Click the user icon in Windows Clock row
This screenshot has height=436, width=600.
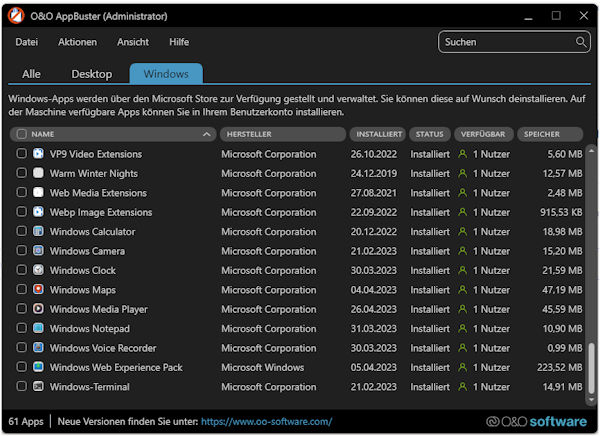point(462,270)
